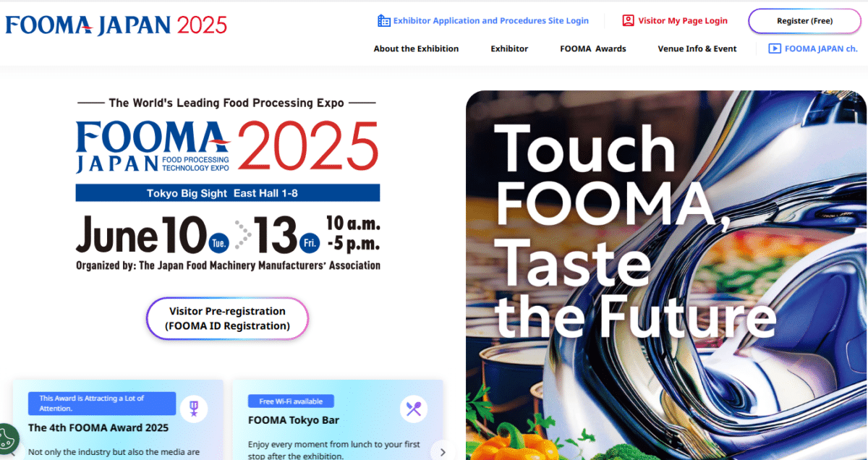Click the person icon beside Visitor My Page Login
The width and height of the screenshot is (868, 460).
[628, 21]
